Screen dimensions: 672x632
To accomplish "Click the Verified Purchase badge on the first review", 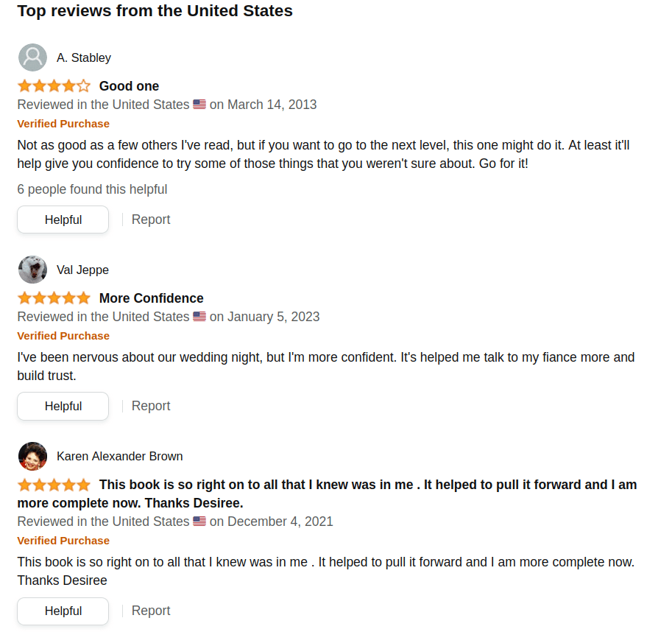I will (63, 123).
